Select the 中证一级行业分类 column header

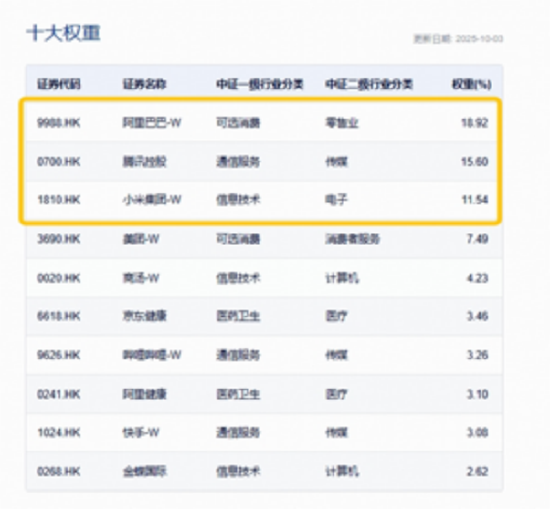260,84
